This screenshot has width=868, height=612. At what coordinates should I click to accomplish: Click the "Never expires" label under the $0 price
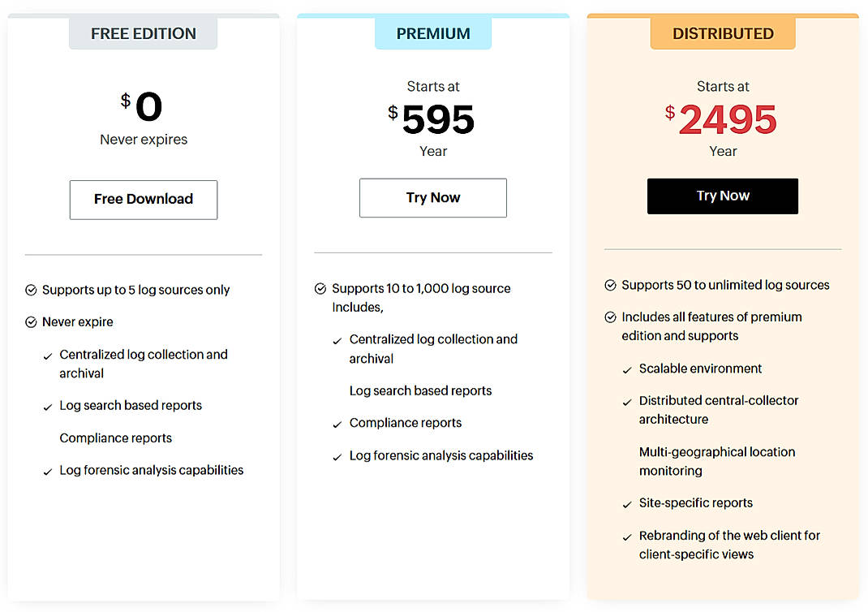pyautogui.click(x=143, y=139)
